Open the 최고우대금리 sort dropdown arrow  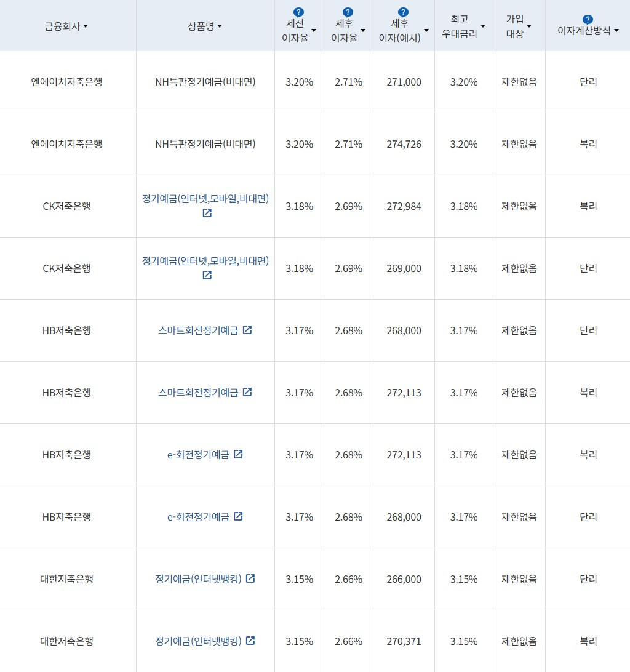pos(482,26)
